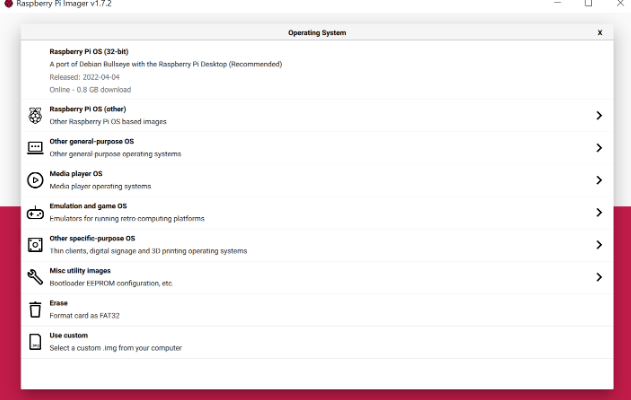Click the wrench icon for Misc utility images
This screenshot has width=631, height=400.
[35, 277]
